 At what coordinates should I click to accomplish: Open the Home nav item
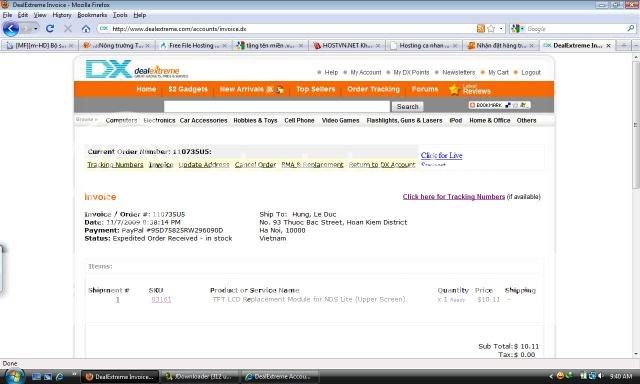click(x=146, y=89)
